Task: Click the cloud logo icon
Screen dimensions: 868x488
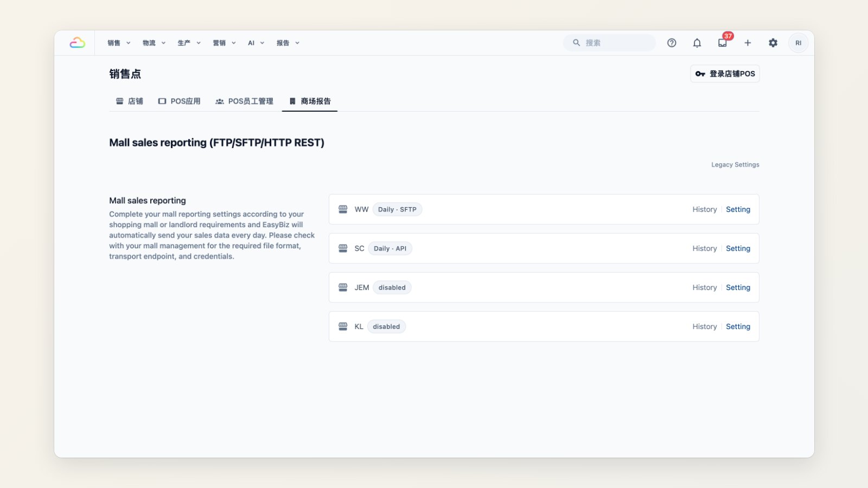Action: (77, 43)
